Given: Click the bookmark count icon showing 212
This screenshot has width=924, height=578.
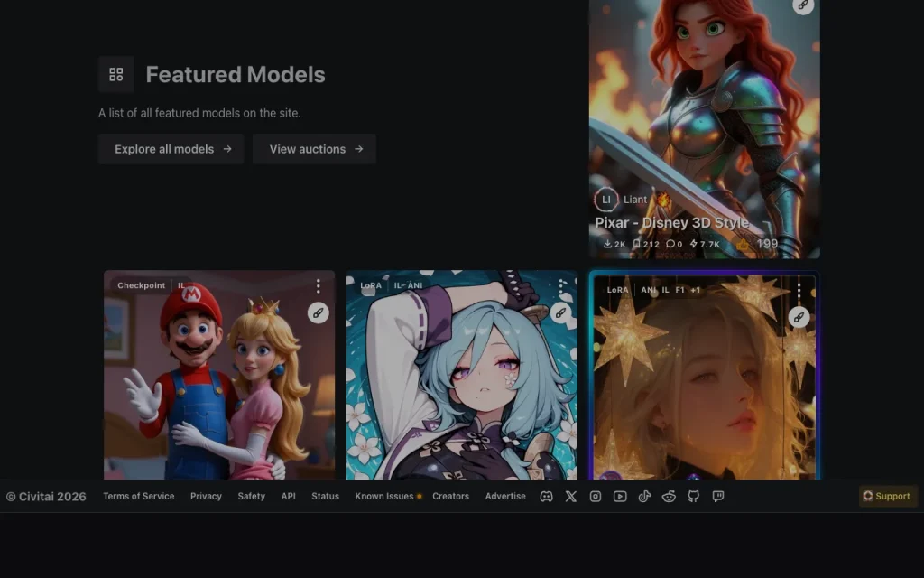Looking at the screenshot, I should pos(636,244).
